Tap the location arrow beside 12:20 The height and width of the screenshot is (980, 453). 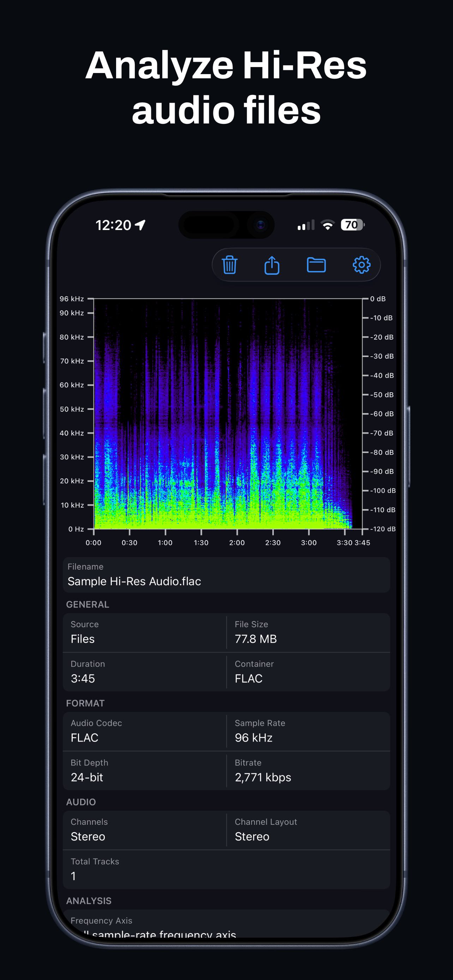[140, 225]
